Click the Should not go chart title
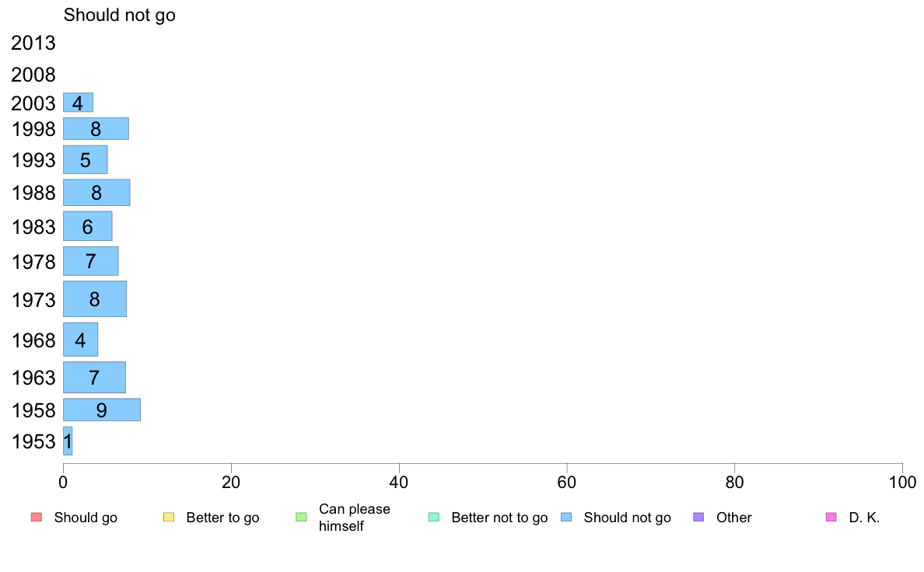The image size is (924, 572). click(120, 15)
